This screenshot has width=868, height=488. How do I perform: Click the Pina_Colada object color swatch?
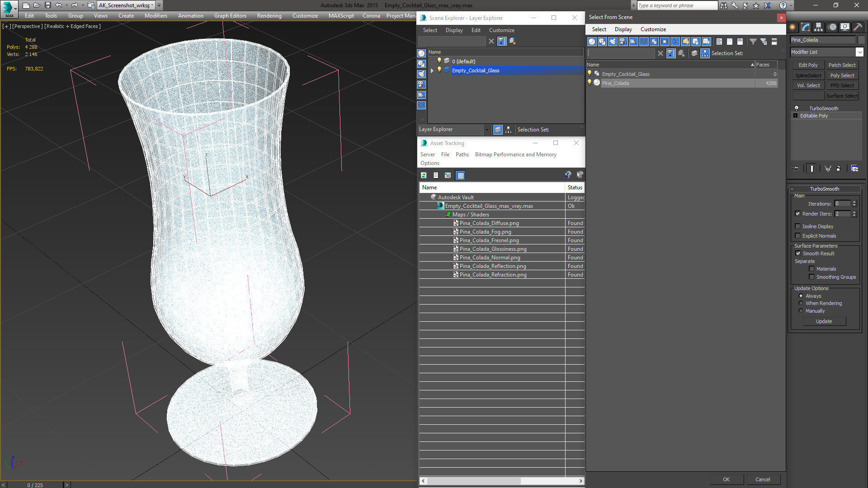861,40
